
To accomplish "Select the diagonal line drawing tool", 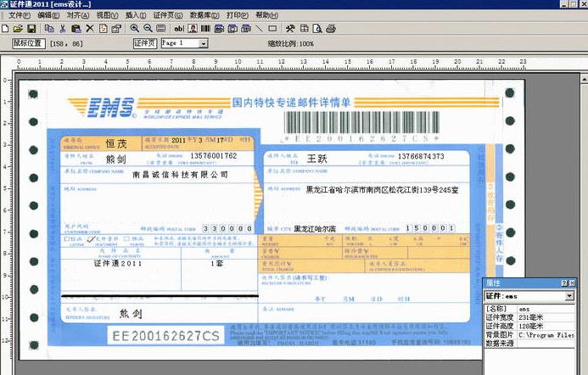I will [x=259, y=29].
